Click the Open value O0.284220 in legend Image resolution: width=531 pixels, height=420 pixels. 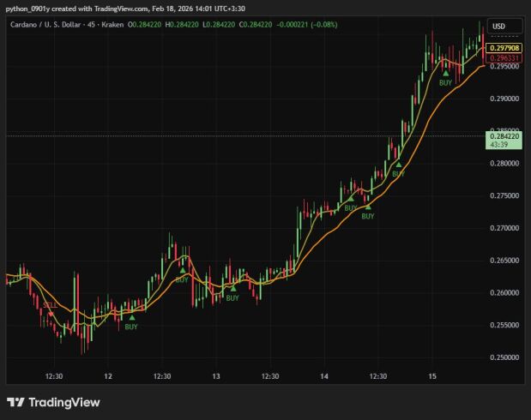[145, 24]
